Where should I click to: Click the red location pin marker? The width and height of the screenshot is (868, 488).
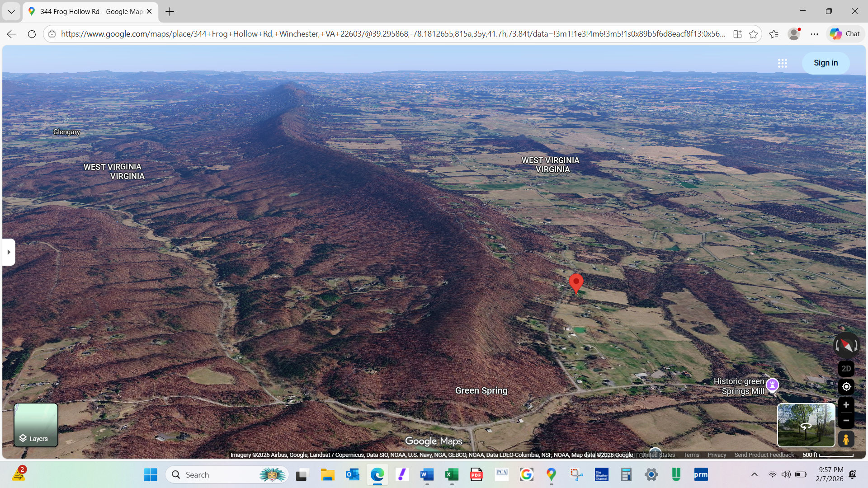click(x=576, y=282)
